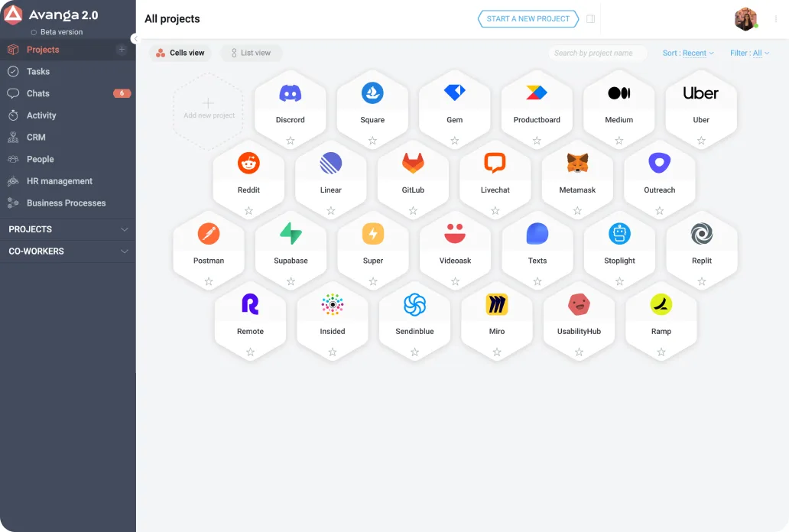Open the Miro project icon

[497, 304]
